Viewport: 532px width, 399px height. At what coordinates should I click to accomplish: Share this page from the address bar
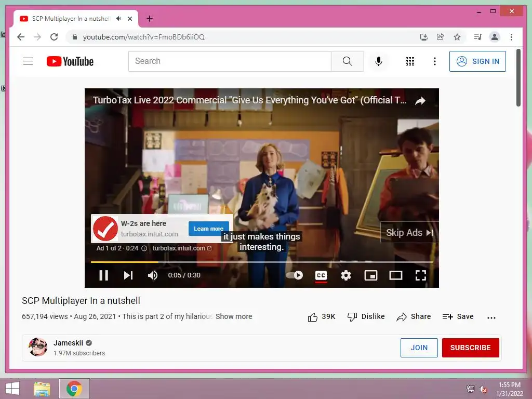441,37
